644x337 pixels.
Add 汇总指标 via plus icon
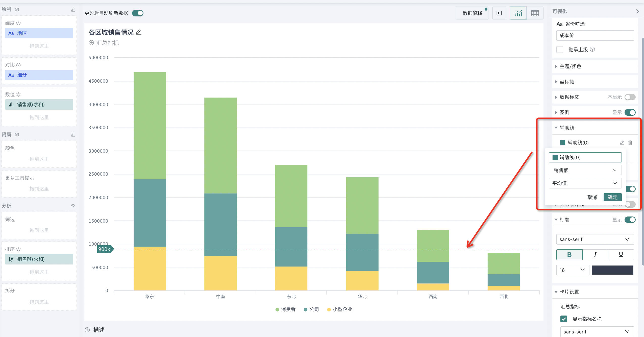(91, 43)
